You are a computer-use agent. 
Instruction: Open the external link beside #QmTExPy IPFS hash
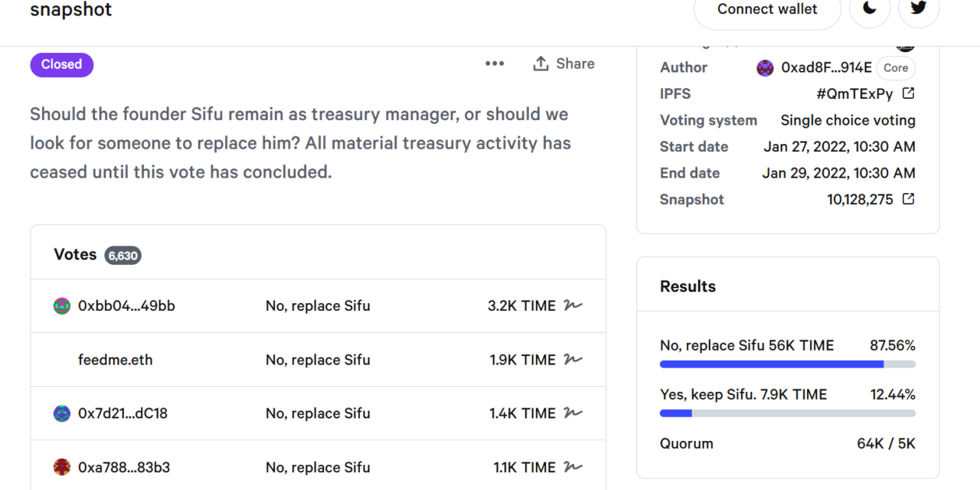coord(908,93)
